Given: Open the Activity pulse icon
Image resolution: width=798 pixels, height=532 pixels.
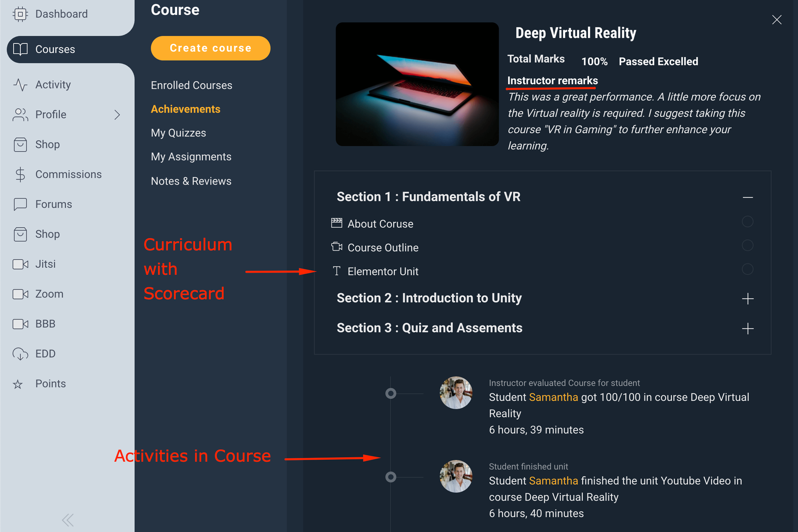Looking at the screenshot, I should click(x=20, y=85).
